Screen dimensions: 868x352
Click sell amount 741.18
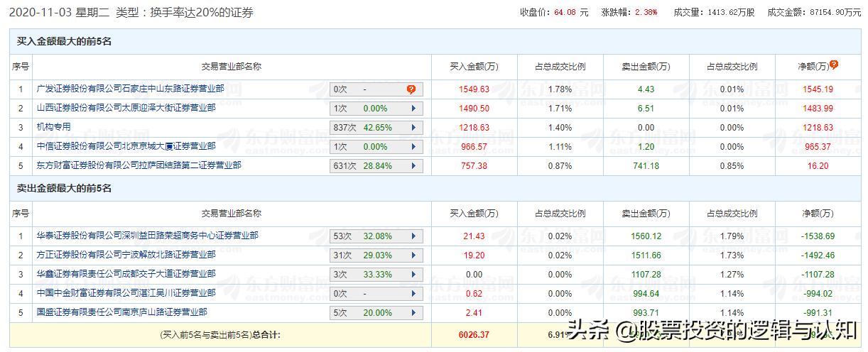pos(646,166)
